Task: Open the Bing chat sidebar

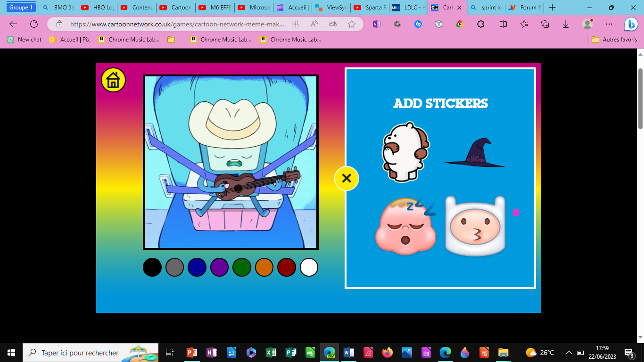Action: (631, 24)
